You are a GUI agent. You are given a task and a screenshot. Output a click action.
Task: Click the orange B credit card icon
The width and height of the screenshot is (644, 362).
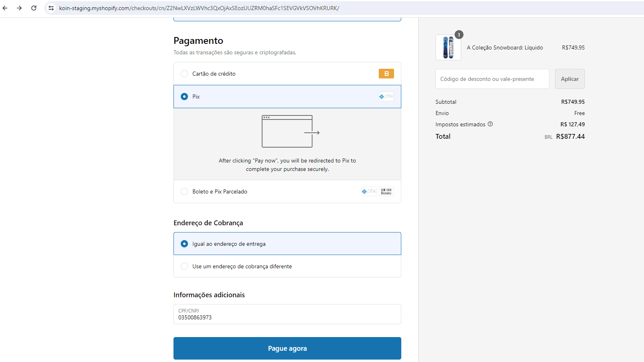[386, 74]
